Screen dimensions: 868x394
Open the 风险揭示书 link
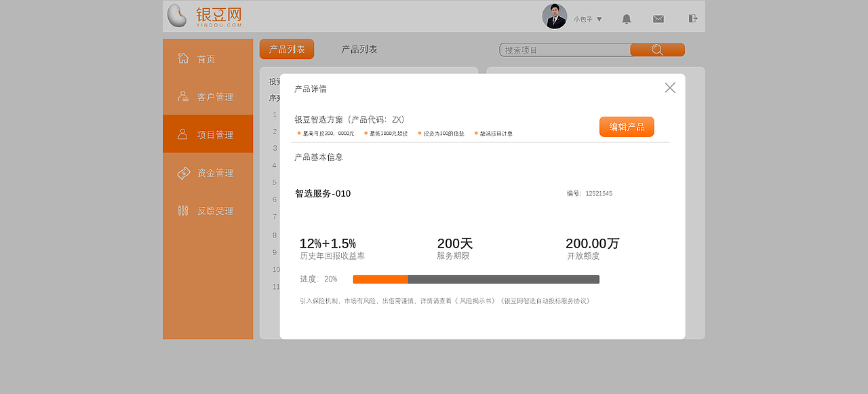point(477,301)
